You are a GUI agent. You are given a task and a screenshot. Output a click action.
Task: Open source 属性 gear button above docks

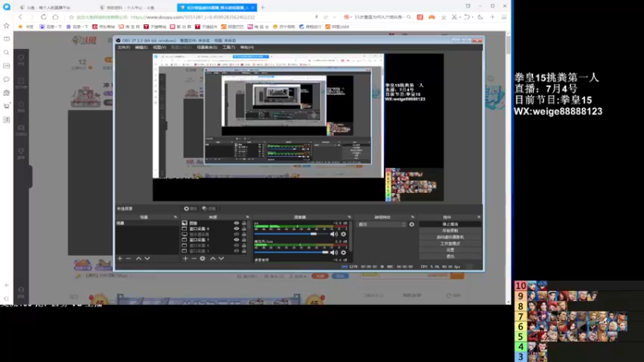190,208
